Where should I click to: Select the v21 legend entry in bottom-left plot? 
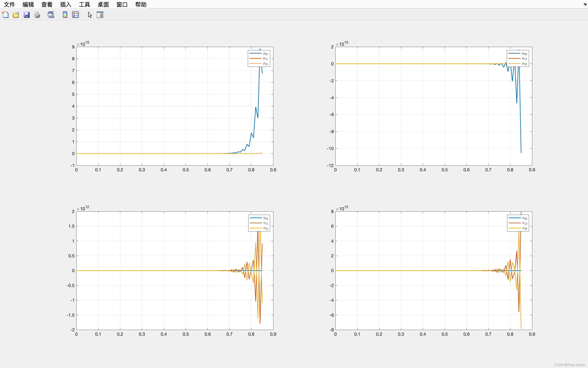pyautogui.click(x=259, y=228)
